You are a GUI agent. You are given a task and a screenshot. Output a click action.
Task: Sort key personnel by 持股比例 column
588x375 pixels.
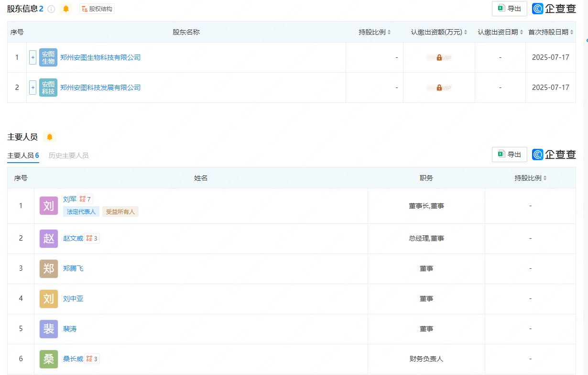(x=530, y=178)
